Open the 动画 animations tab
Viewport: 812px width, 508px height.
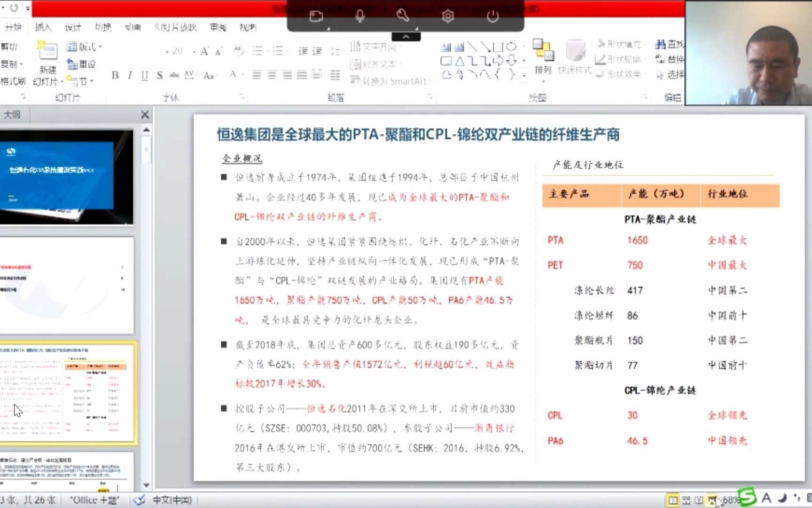[133, 27]
